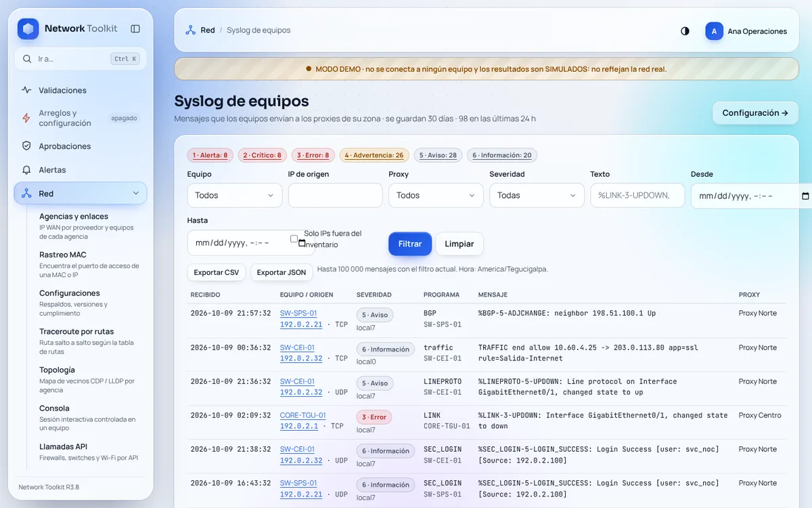This screenshot has width=812, height=508.
Task: Filter by Alerta: 8 severity chip
Action: [210, 155]
